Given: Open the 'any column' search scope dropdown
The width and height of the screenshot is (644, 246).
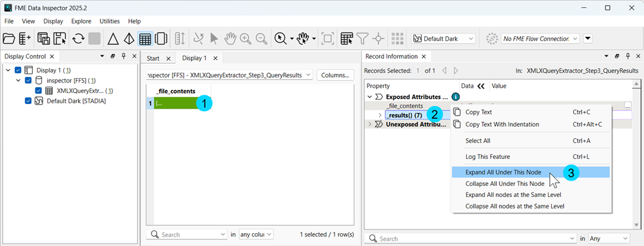Looking at the screenshot, I should 257,234.
